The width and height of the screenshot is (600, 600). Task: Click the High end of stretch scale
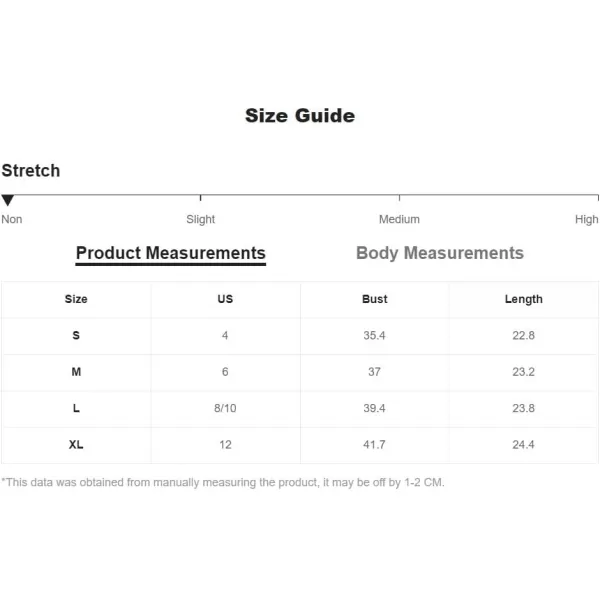coord(598,197)
